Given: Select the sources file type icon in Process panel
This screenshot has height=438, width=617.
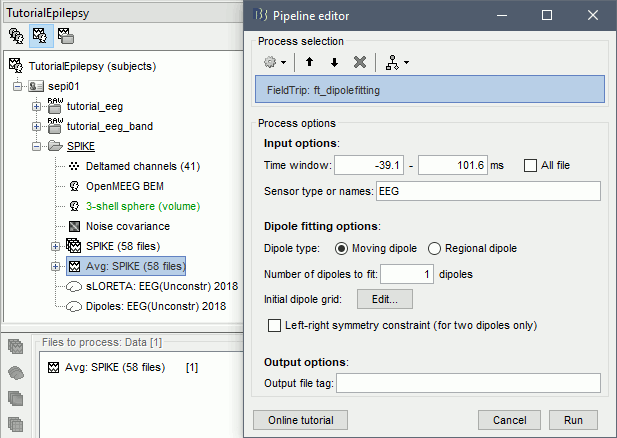Looking at the screenshot, I should [15, 374].
